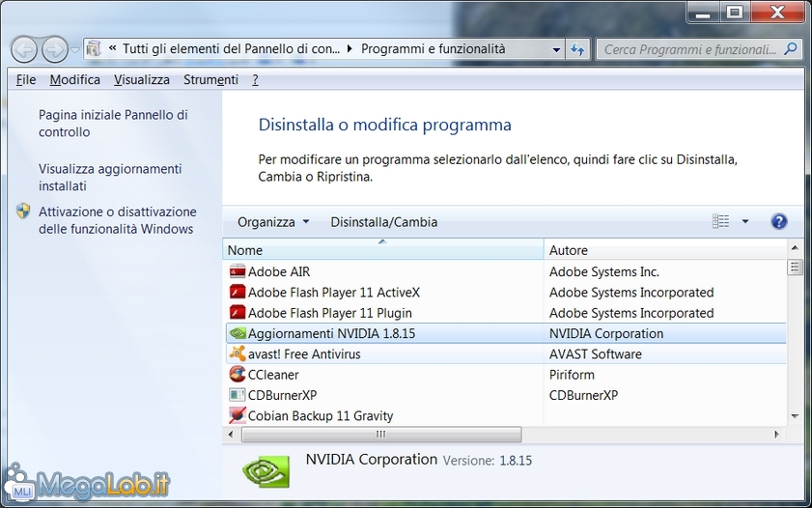
Task: Select Adobe Flash Player 11 ActiveX text
Action: (333, 293)
